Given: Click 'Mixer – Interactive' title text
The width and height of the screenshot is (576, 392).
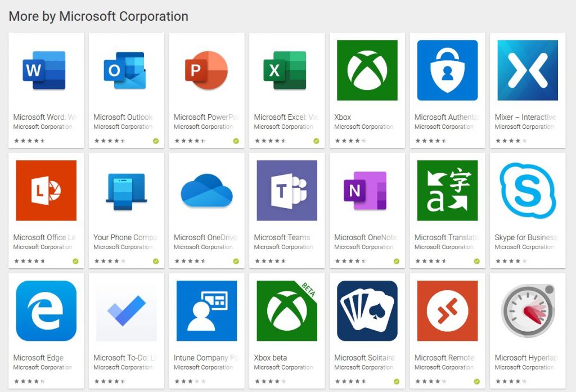Looking at the screenshot, I should point(525,117).
